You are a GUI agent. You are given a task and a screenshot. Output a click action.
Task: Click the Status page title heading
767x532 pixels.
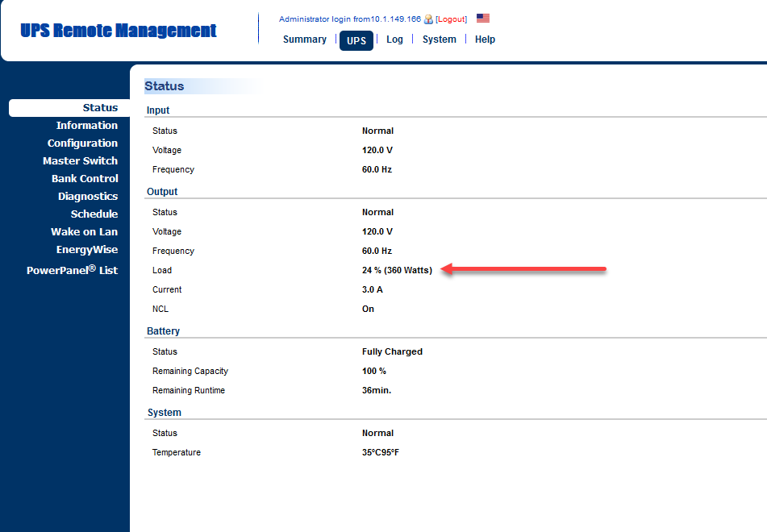[x=165, y=86]
